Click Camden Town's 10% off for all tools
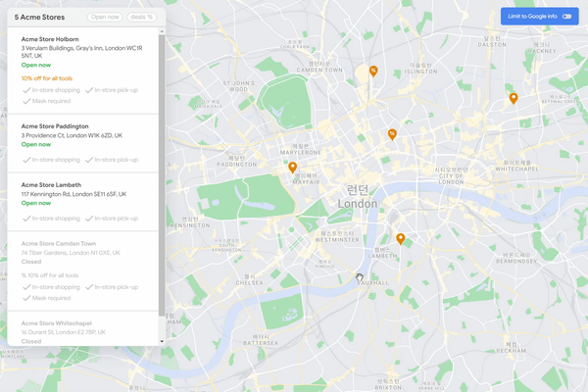 (50, 275)
